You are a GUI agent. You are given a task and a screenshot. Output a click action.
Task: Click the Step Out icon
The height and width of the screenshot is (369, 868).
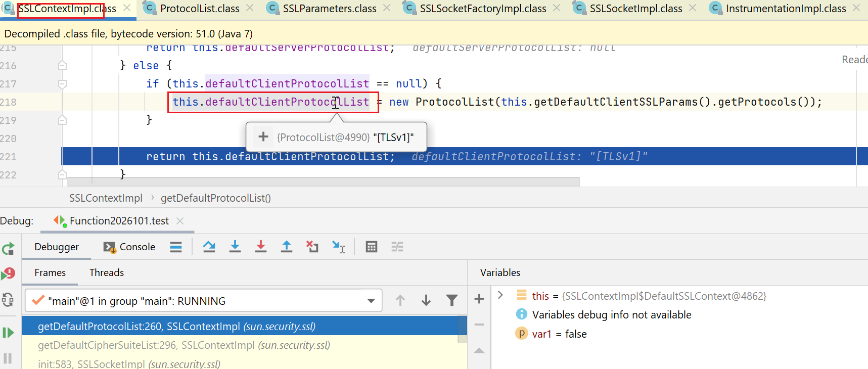(287, 247)
